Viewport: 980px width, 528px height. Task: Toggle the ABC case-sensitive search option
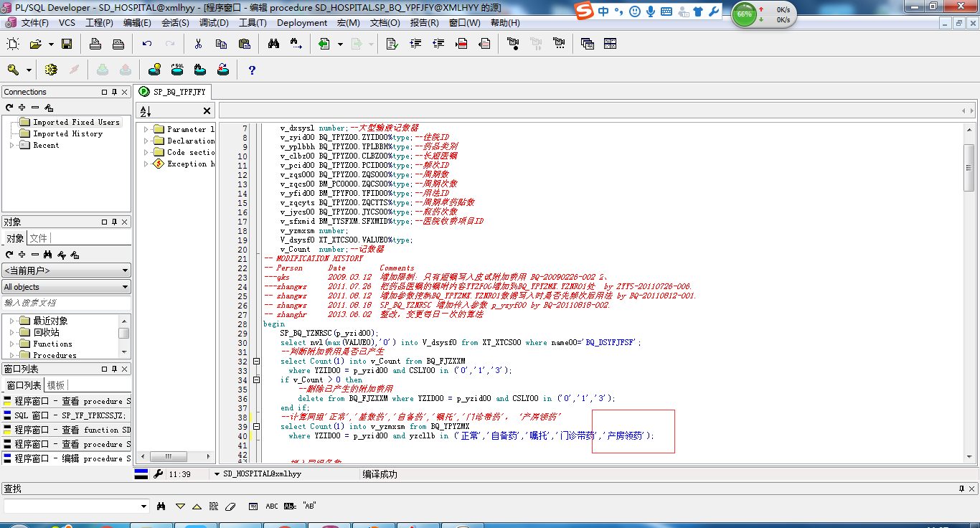coord(272,506)
